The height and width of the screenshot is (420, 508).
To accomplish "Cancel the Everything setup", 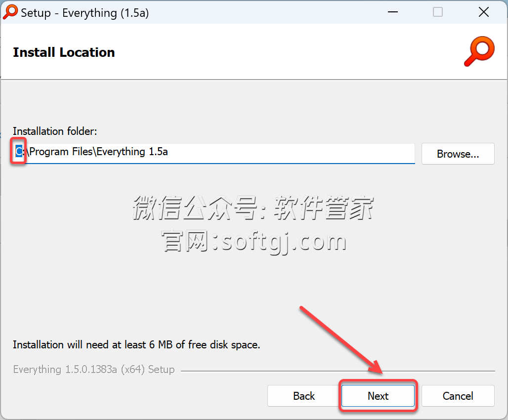I will 458,396.
